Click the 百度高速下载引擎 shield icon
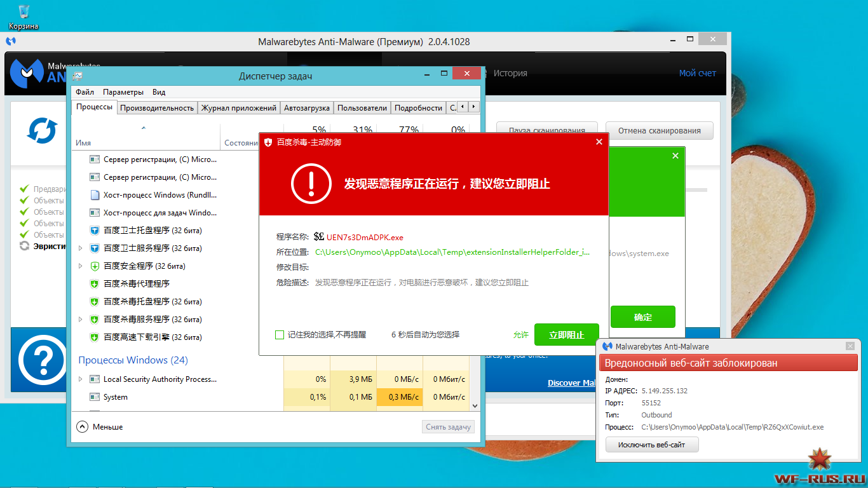The height and width of the screenshot is (488, 868). [95, 337]
